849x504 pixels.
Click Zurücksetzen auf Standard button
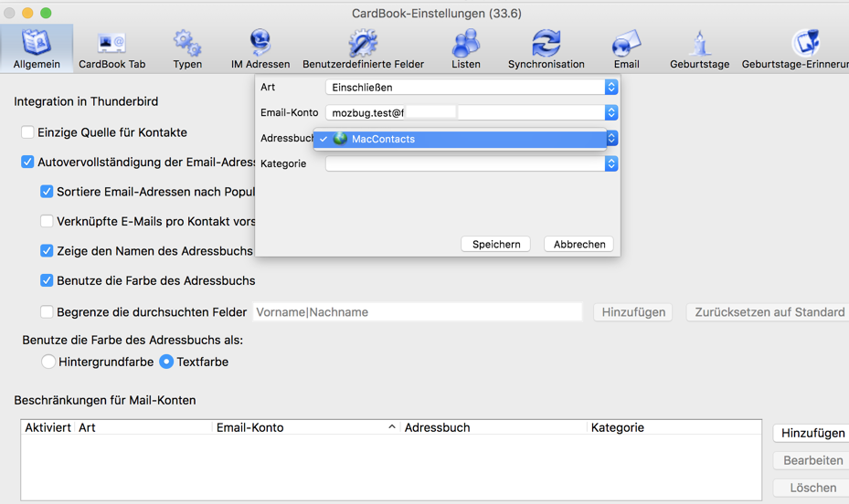(769, 312)
